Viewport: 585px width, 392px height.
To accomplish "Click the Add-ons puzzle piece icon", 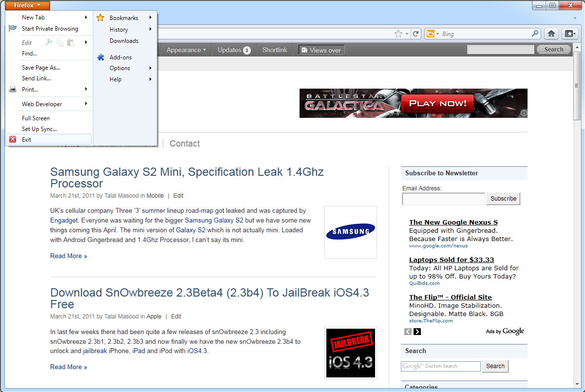I will tap(100, 57).
